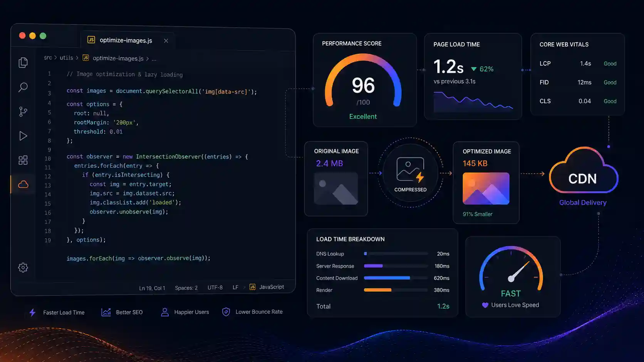Click the 'Excellent' score label
Screen dimensions: 644x362
(x=363, y=117)
